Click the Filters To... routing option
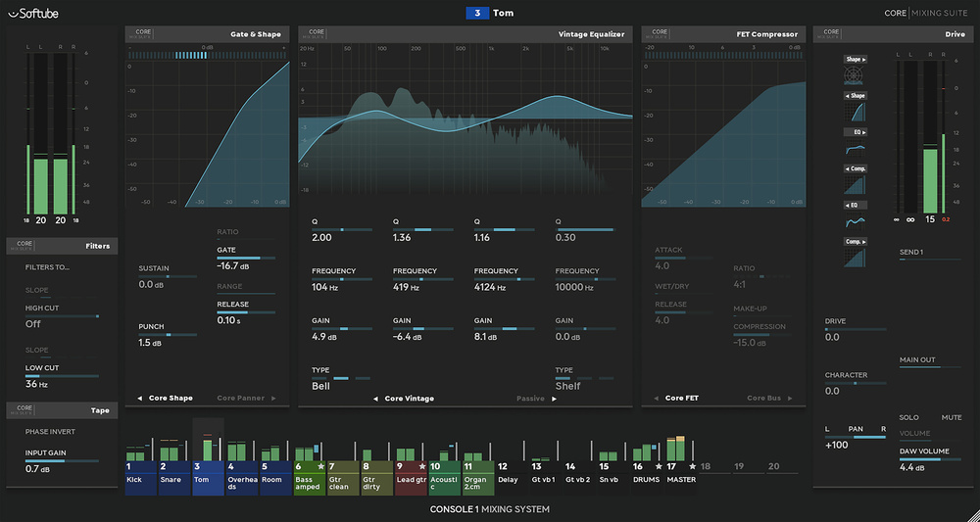This screenshot has height=522, width=980. click(47, 266)
